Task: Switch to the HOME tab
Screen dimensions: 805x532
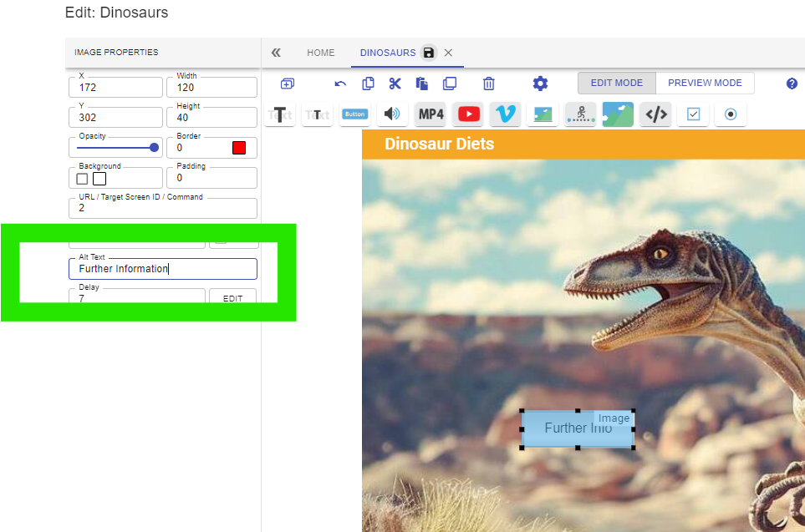Action: (321, 53)
